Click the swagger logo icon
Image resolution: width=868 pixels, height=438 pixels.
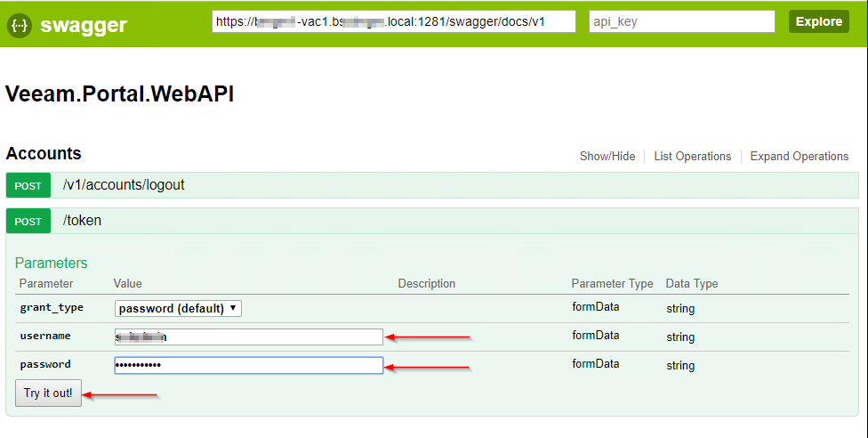[x=20, y=25]
